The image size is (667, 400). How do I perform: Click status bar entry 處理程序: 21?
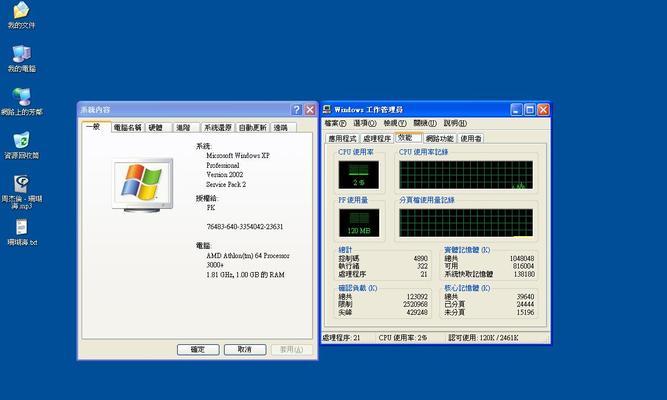coord(341,338)
